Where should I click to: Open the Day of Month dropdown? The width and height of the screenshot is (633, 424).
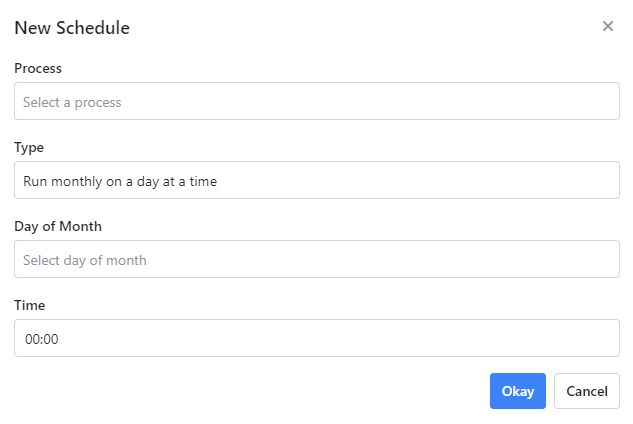point(316,259)
